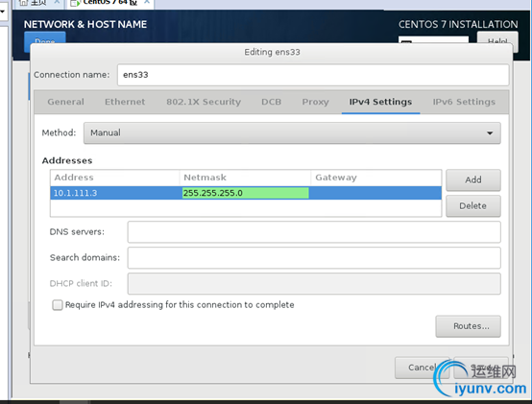Open the Proxy tab
The image size is (532, 404).
316,102
